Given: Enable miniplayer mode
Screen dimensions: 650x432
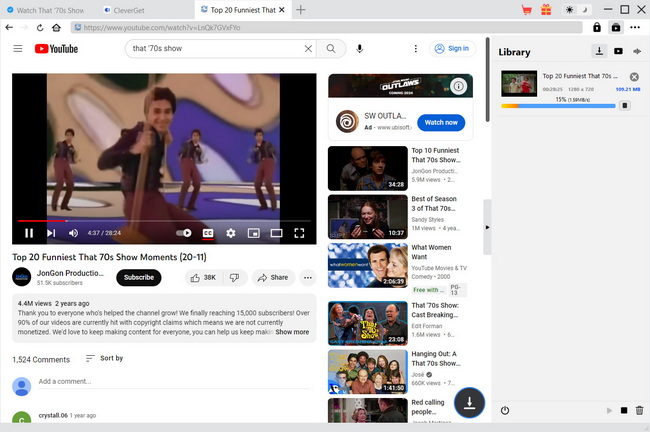Looking at the screenshot, I should 254,233.
